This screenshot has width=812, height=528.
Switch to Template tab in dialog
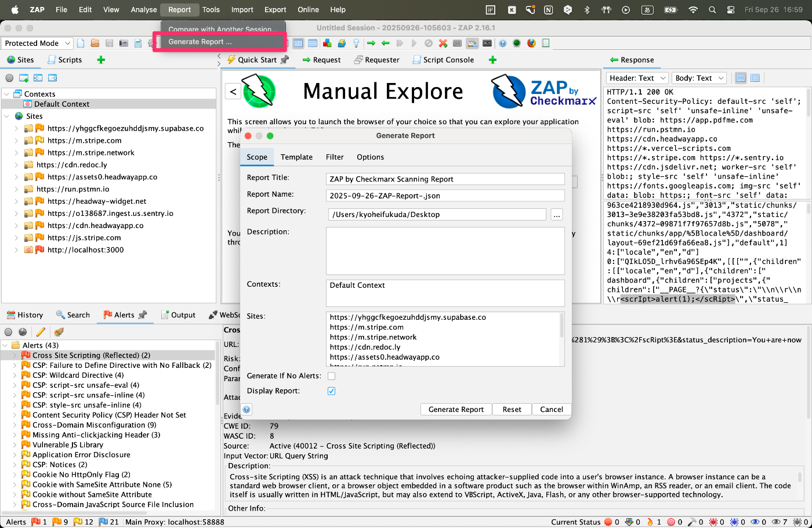pos(296,157)
